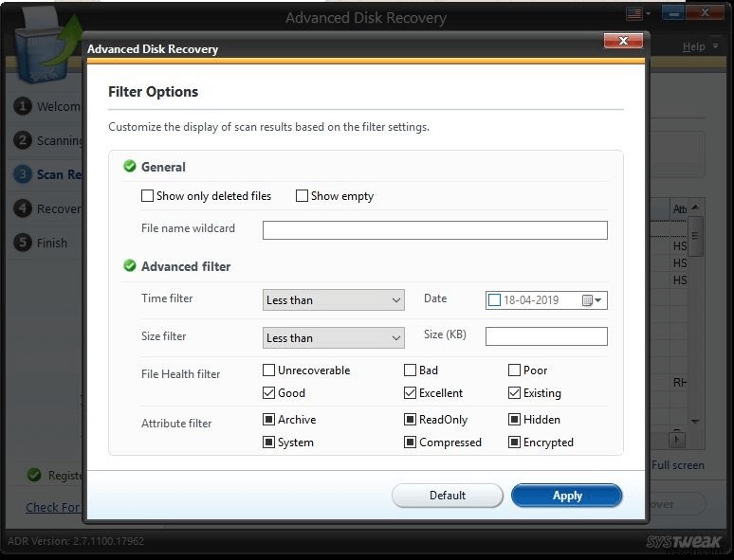Screen dimensions: 734x560
Task: Click the Attr column header in results
Action: pyautogui.click(x=679, y=208)
